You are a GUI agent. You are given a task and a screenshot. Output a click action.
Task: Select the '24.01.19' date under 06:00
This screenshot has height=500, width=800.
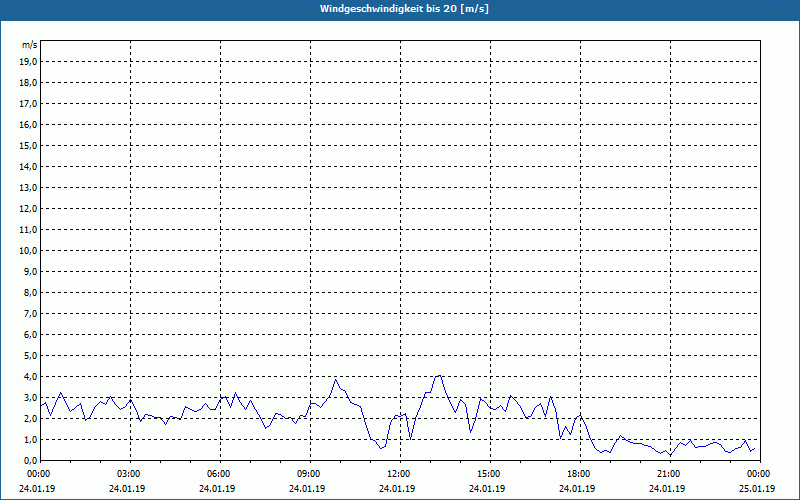pyautogui.click(x=217, y=489)
